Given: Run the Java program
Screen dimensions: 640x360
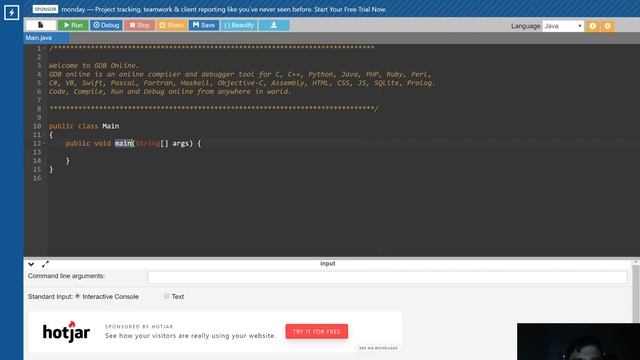Looking at the screenshot, I should tap(73, 25).
